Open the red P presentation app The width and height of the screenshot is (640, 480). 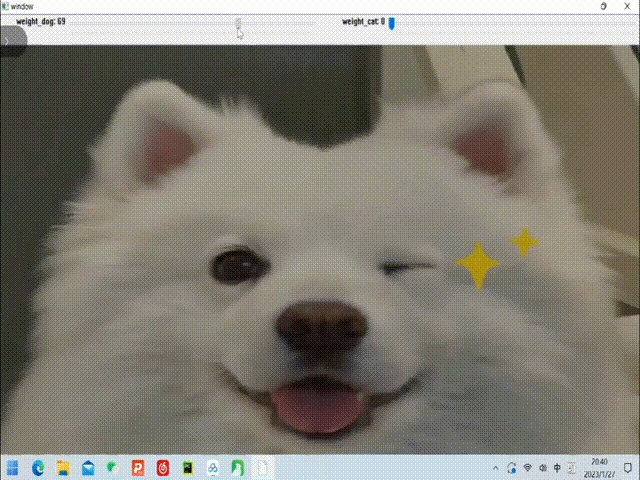point(138,468)
